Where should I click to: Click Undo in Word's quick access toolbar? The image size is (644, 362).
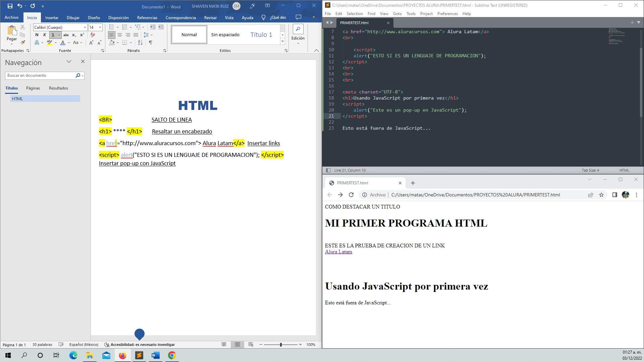20,6
